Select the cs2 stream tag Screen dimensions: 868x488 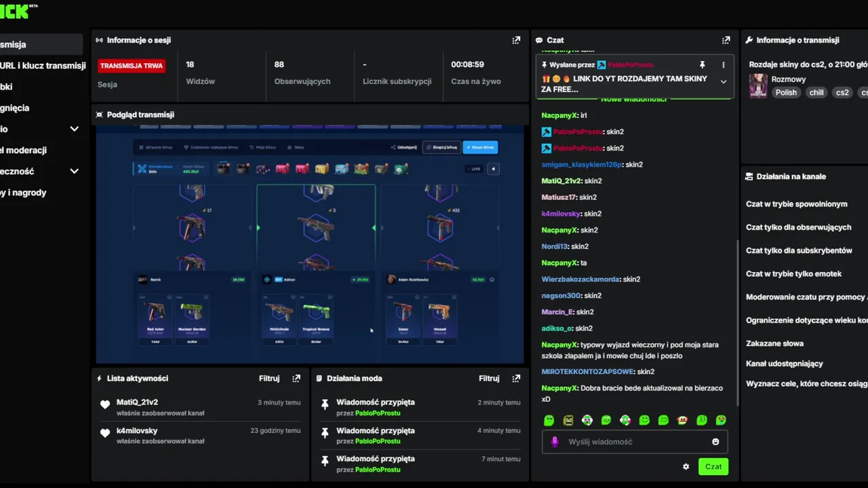coord(842,93)
